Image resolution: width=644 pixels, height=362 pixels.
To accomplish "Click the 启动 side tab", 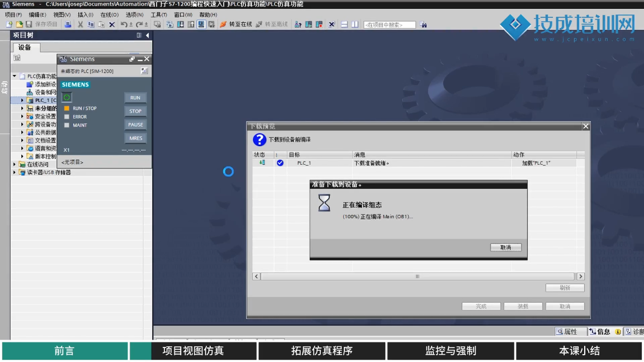I will (x=4, y=87).
